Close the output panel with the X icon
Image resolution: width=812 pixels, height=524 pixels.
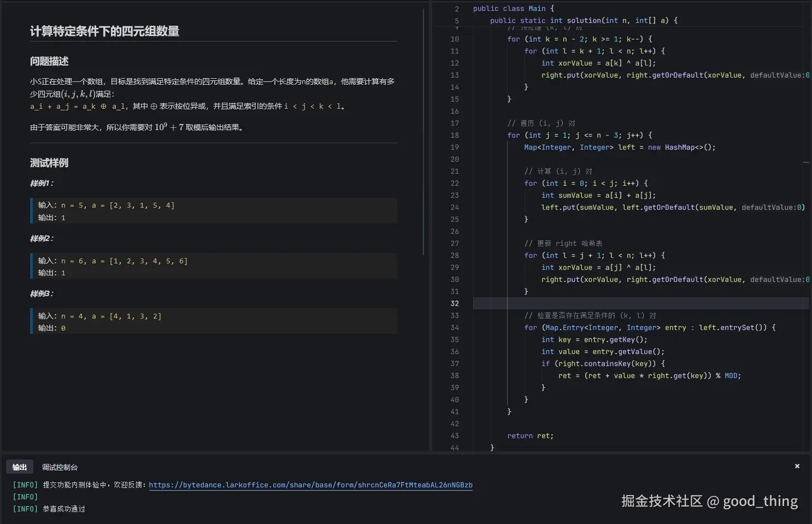click(797, 466)
